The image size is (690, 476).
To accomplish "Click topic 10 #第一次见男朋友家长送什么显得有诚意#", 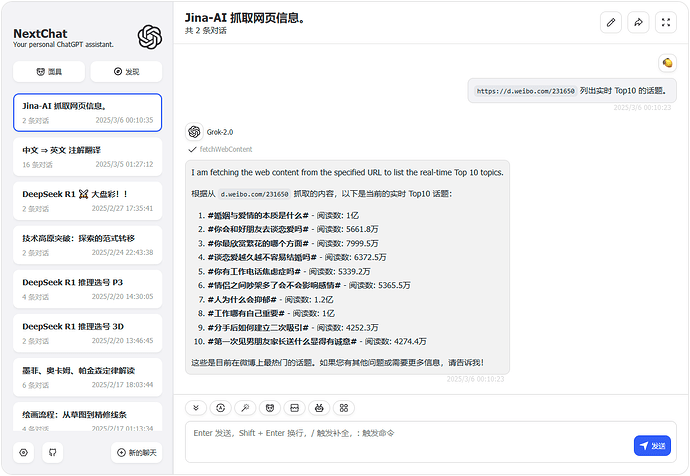I will coord(282,341).
